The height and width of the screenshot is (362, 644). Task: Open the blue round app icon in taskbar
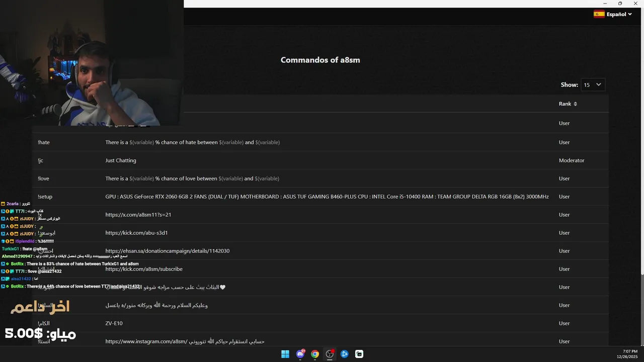pyautogui.click(x=345, y=354)
